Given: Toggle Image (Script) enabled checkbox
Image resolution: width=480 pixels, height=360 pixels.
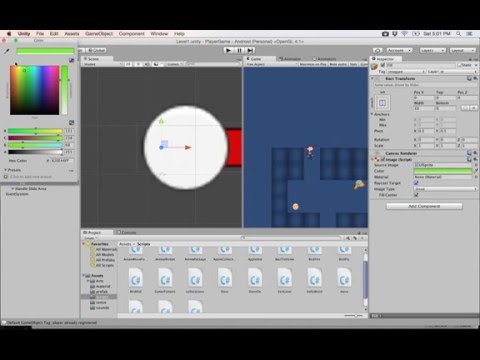Looking at the screenshot, I should (x=383, y=160).
